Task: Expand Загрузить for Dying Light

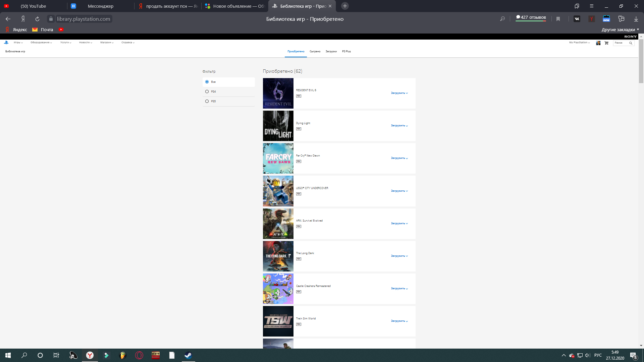Action: pos(399,126)
